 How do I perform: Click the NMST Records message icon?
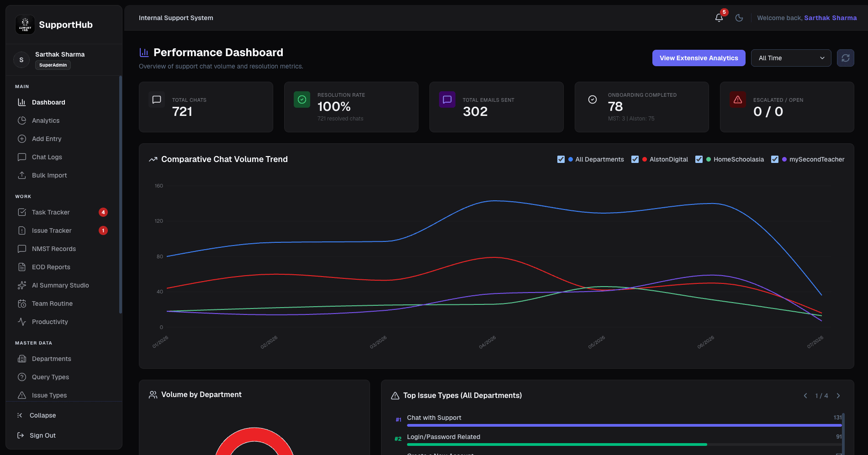click(22, 249)
